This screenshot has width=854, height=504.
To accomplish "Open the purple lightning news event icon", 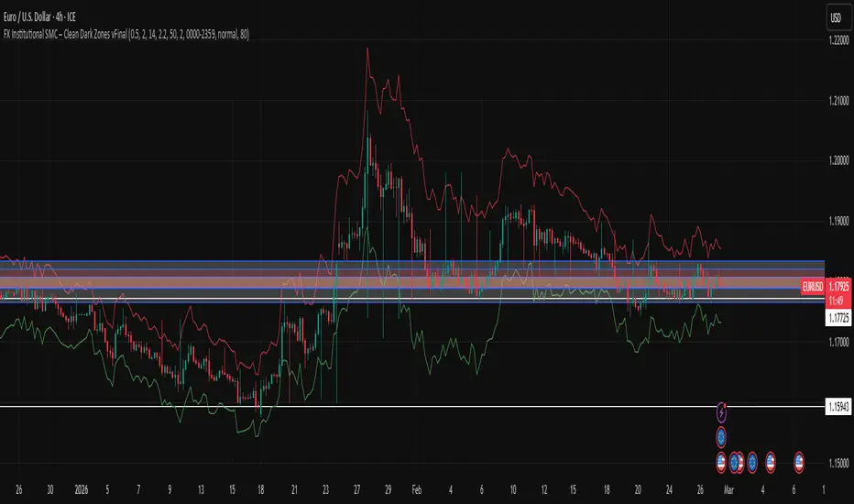I will coord(722,412).
